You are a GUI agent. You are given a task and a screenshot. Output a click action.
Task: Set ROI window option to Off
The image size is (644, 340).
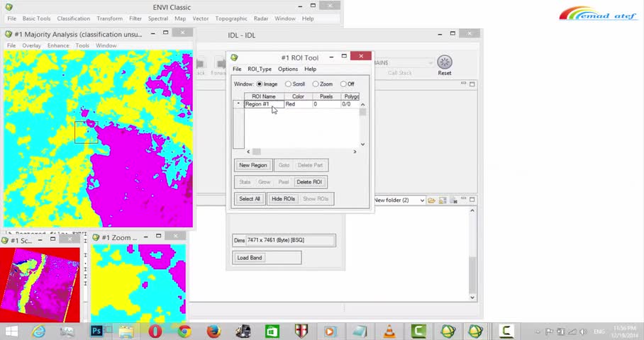[x=343, y=84]
